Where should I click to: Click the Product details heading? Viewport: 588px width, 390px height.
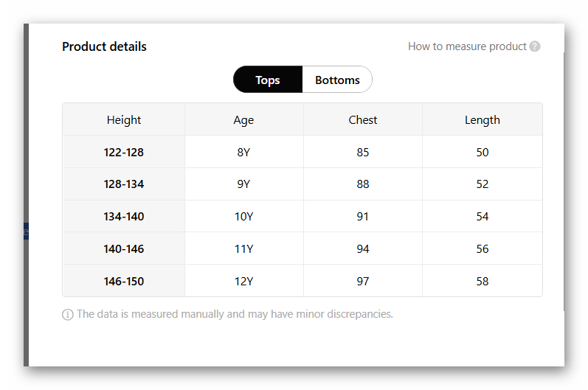click(104, 46)
